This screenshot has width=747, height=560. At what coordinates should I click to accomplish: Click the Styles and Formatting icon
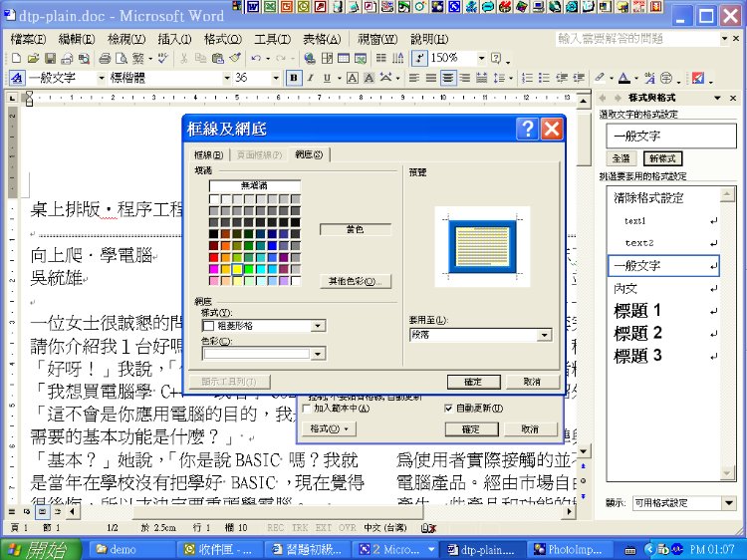pos(17,78)
